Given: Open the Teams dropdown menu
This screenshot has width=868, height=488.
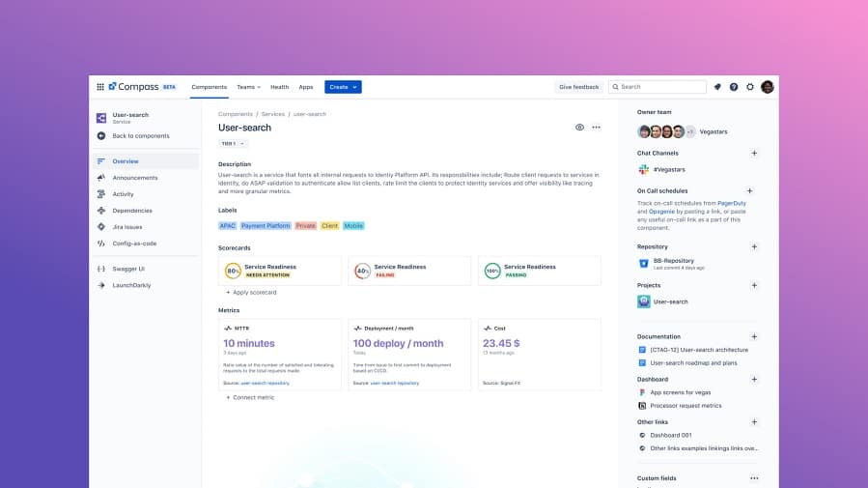Looking at the screenshot, I should (248, 87).
